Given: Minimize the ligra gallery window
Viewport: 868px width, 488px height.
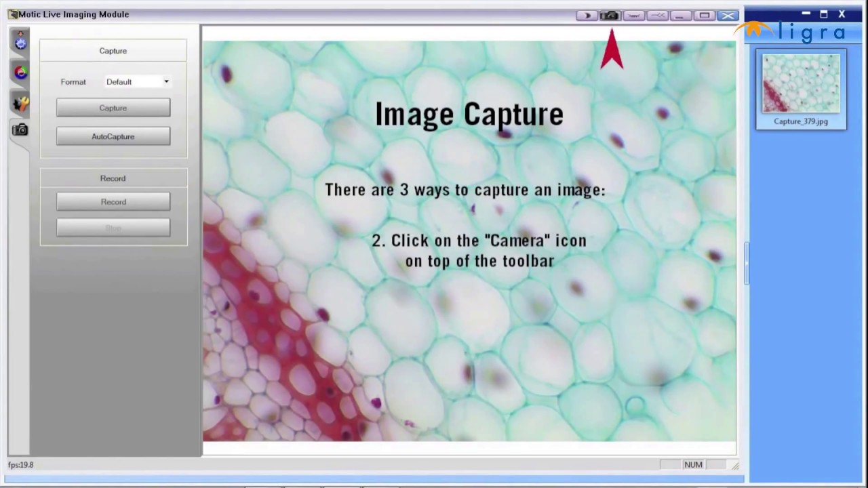Looking at the screenshot, I should (x=806, y=14).
